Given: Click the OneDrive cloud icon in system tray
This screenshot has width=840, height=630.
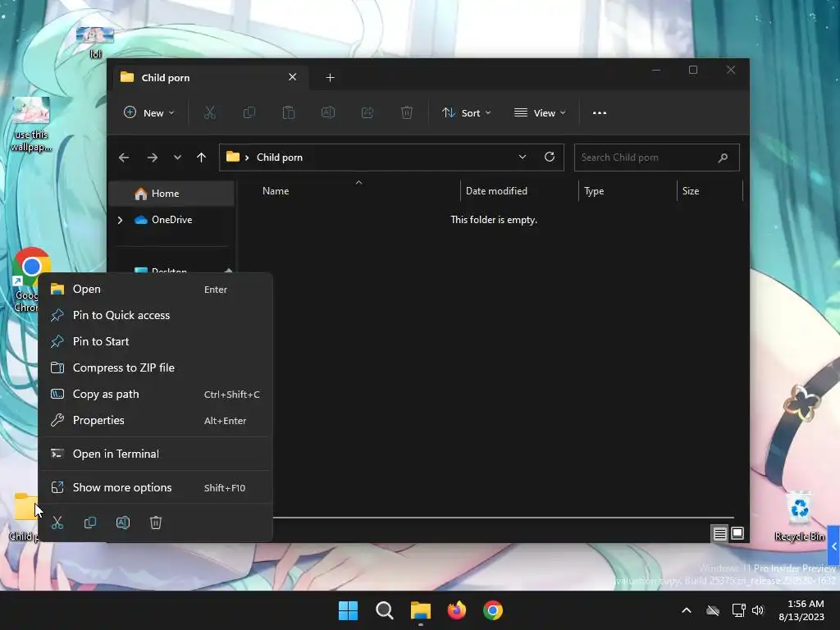Looking at the screenshot, I should [713, 610].
